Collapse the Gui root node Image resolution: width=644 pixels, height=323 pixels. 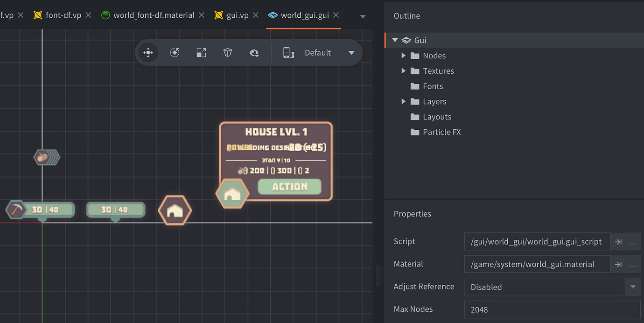tap(395, 40)
